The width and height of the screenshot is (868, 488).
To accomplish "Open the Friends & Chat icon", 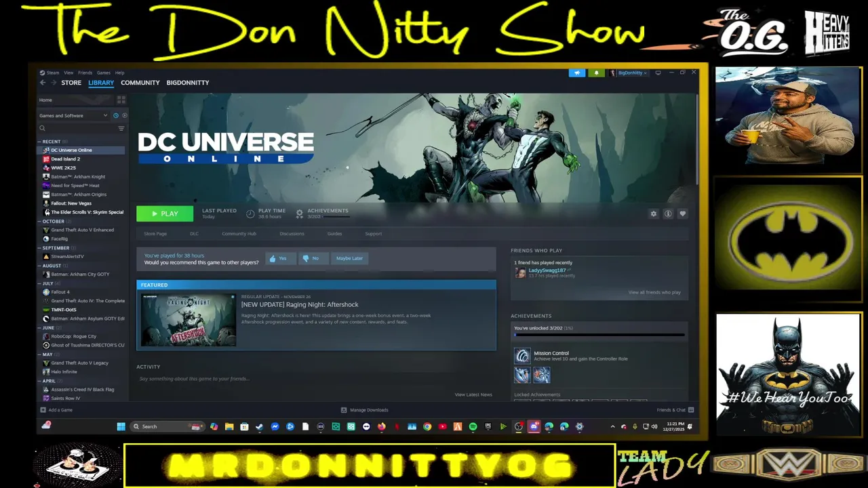I will coord(690,410).
